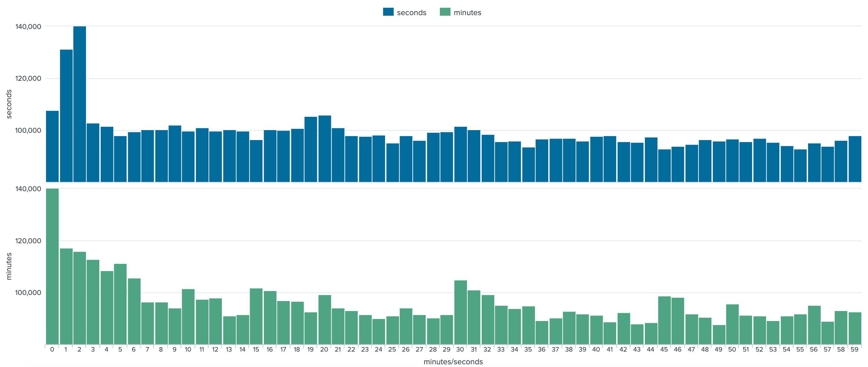This screenshot has width=868, height=367.
Task: Click the x-axis tick label 50
Action: point(732,349)
